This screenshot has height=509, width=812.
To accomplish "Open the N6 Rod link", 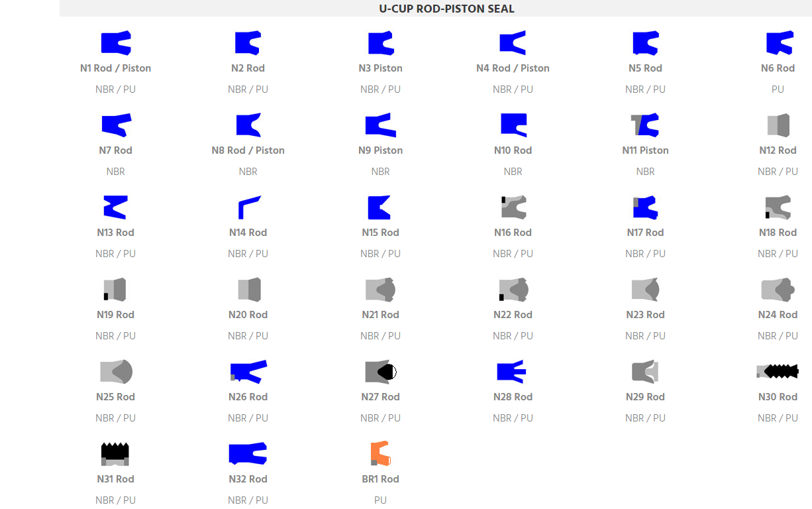I will (778, 68).
